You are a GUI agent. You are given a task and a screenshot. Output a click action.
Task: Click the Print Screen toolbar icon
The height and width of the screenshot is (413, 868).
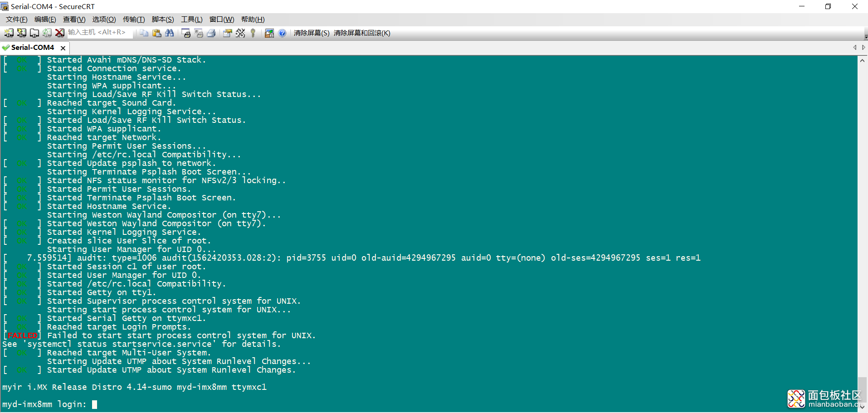[x=186, y=33]
